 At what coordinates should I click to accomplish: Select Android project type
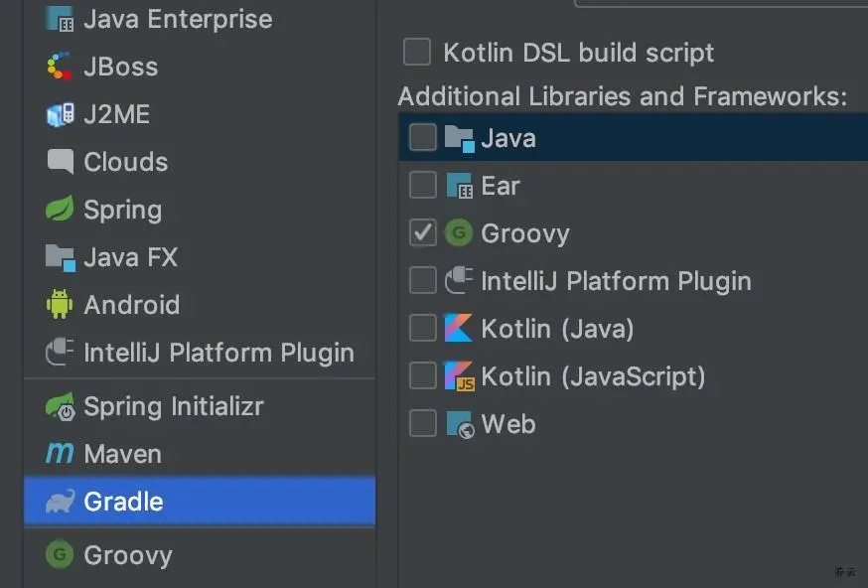200,305
